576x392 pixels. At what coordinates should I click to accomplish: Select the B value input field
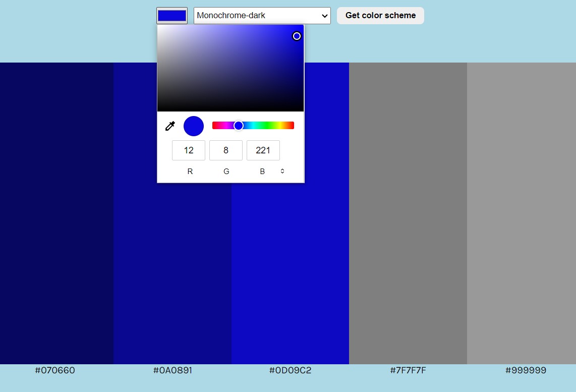coord(263,150)
